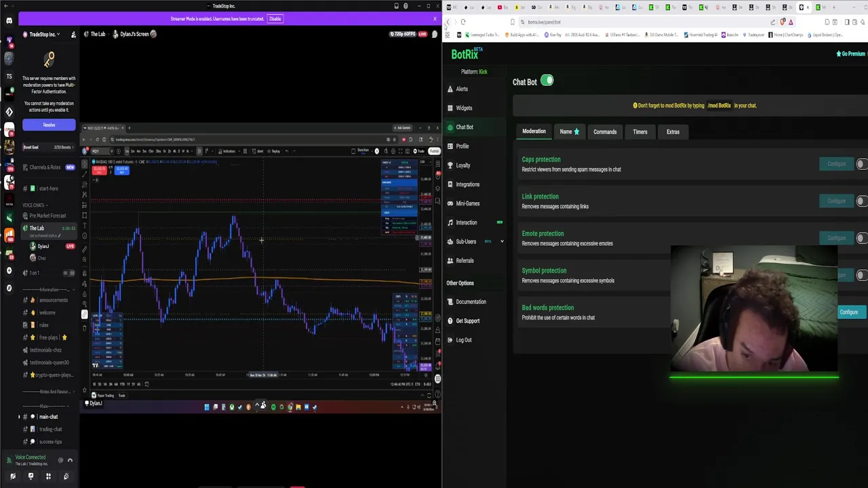Enable the Symbol protection toggle
868x488 pixels.
[861, 275]
